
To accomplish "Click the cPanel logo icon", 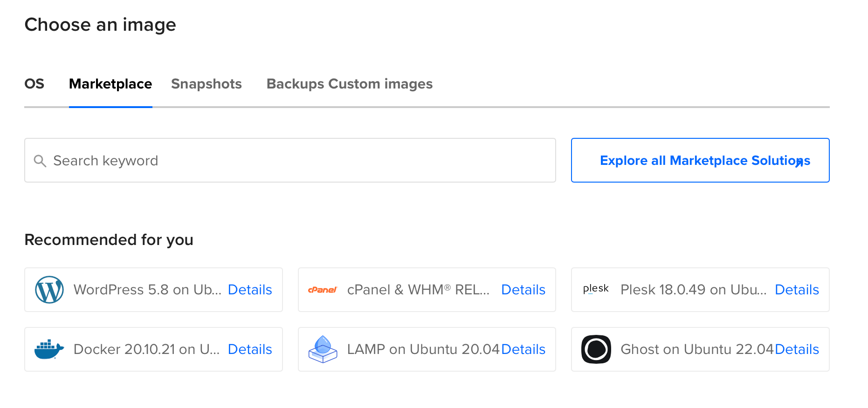I will 322,290.
